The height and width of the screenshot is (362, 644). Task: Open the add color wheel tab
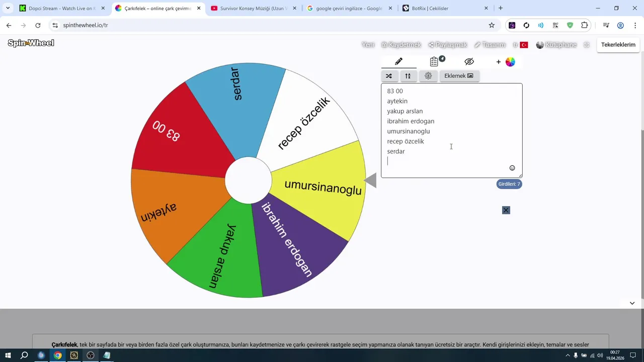(506, 62)
